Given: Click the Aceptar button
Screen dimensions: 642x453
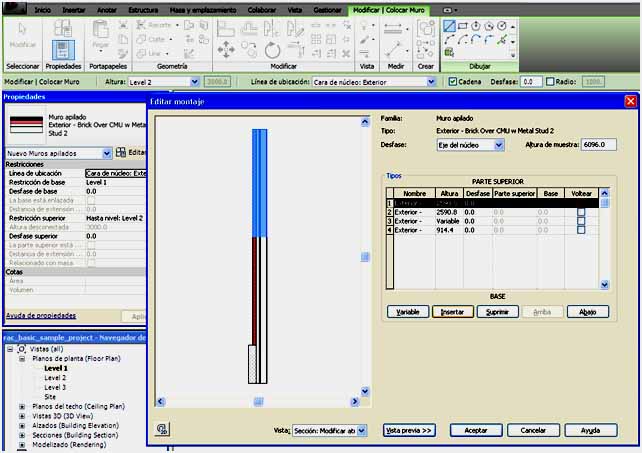Looking at the screenshot, I should (475, 430).
